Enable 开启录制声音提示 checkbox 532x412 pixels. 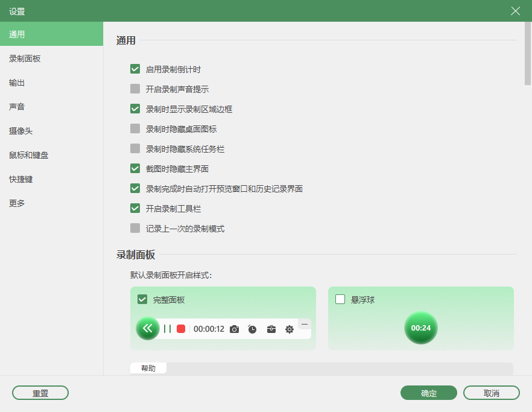135,89
